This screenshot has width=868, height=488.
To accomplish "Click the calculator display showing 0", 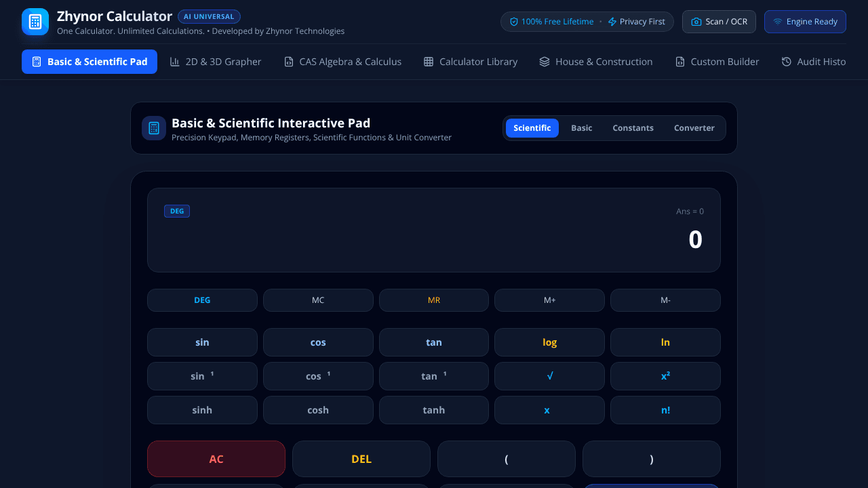I will pyautogui.click(x=434, y=230).
